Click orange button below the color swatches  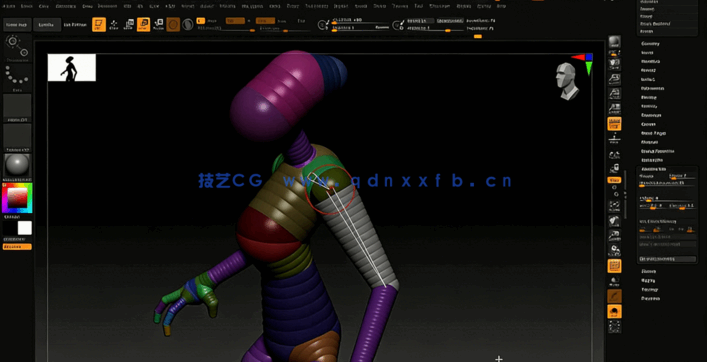coord(17,247)
